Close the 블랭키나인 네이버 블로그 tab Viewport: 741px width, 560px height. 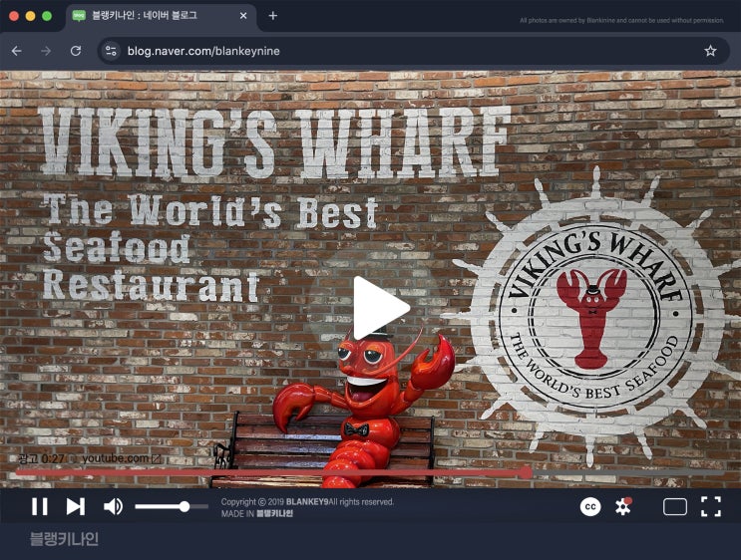pyautogui.click(x=243, y=16)
